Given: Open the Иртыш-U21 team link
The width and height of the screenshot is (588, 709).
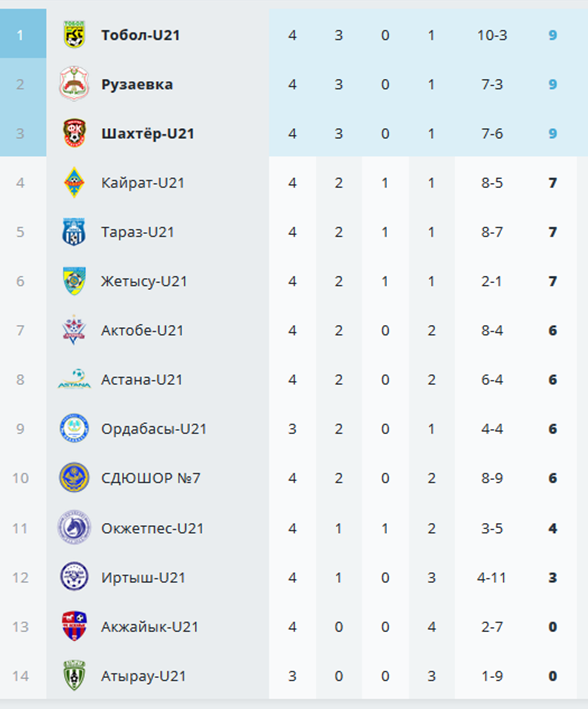Looking at the screenshot, I should click(143, 577).
